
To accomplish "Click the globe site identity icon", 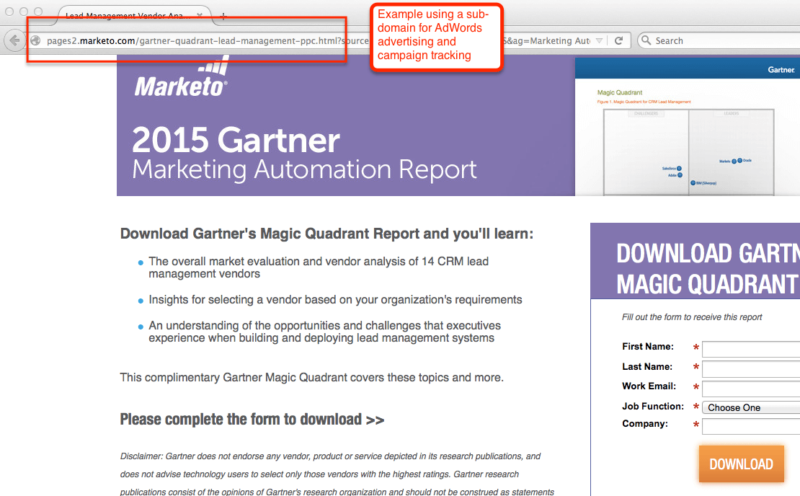I will pos(36,40).
